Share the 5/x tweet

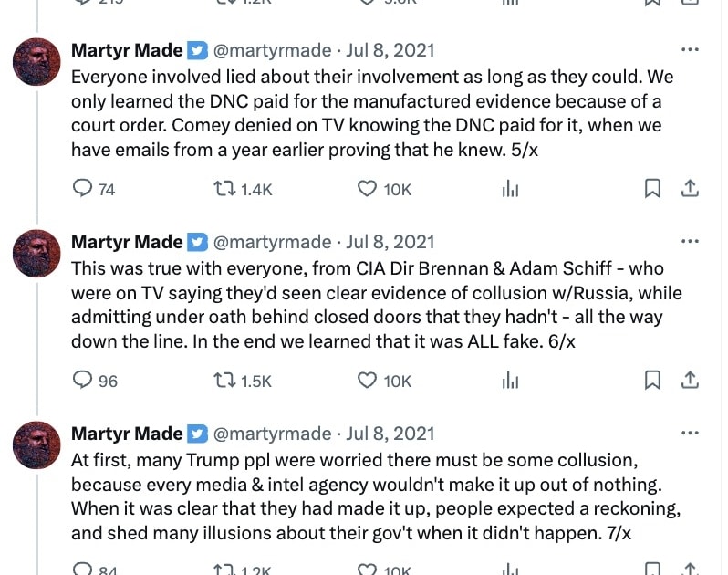691,189
